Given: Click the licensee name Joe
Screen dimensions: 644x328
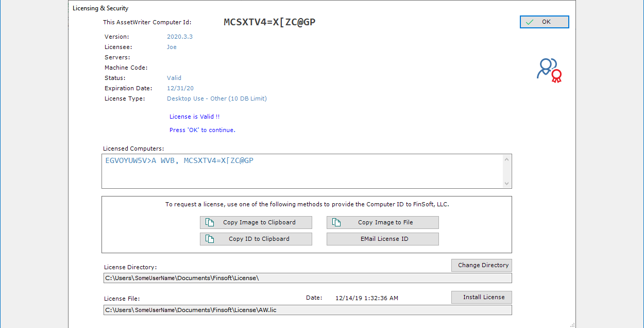Looking at the screenshot, I should [172, 47].
